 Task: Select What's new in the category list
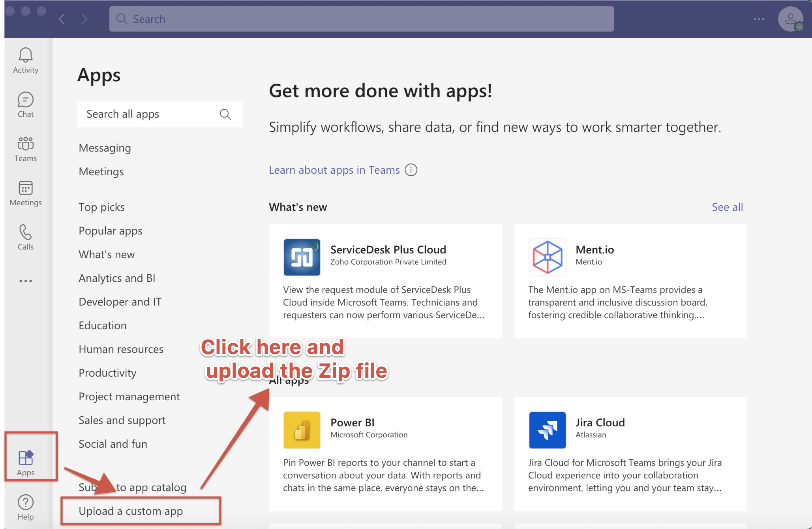tap(107, 255)
